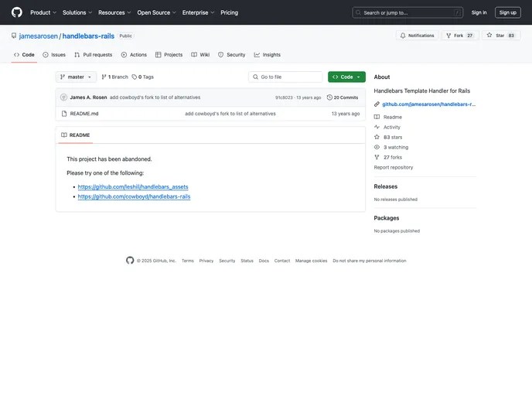
Task: Open the Projects tab
Action: point(169,55)
